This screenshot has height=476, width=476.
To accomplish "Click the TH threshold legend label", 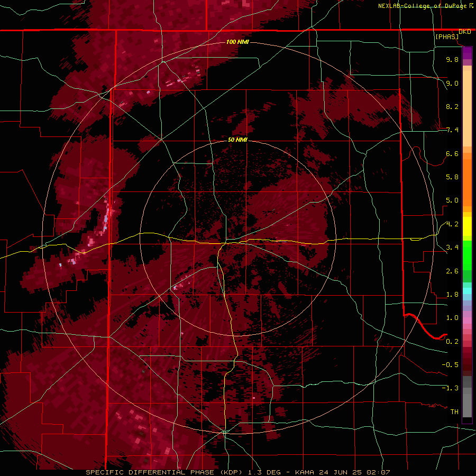I will [x=454, y=412].
